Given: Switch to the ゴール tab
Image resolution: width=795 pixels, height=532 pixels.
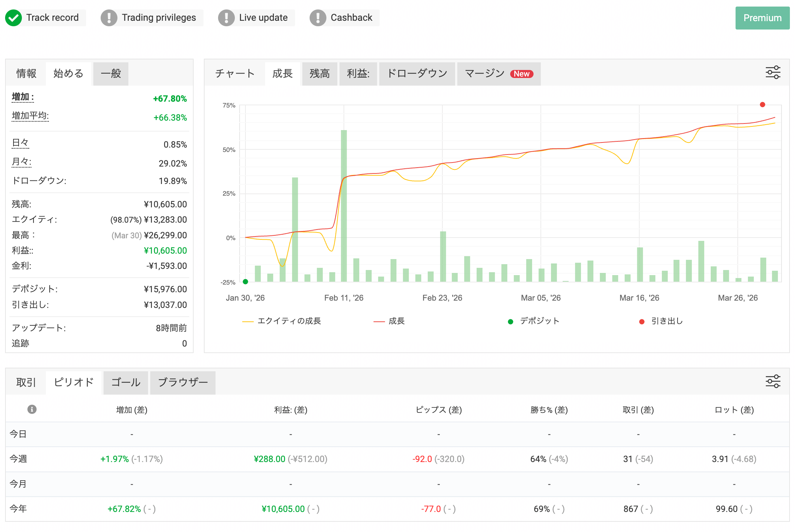Looking at the screenshot, I should [125, 382].
